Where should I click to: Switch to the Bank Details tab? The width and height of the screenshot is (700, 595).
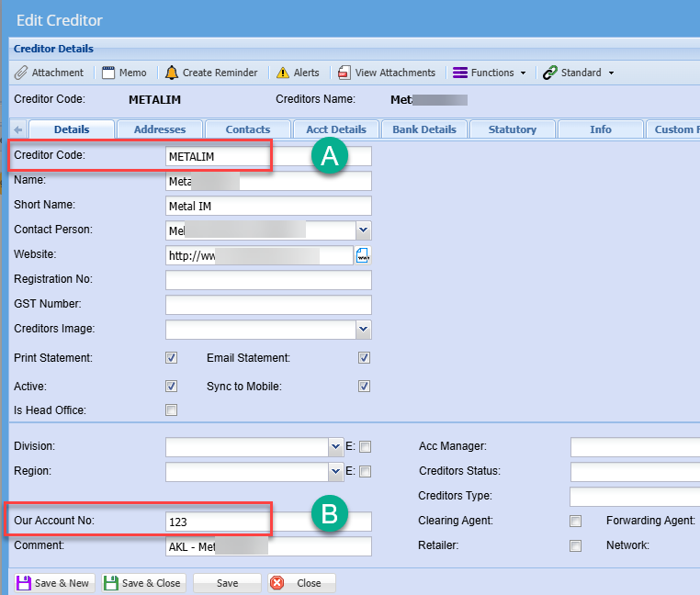[x=423, y=129]
